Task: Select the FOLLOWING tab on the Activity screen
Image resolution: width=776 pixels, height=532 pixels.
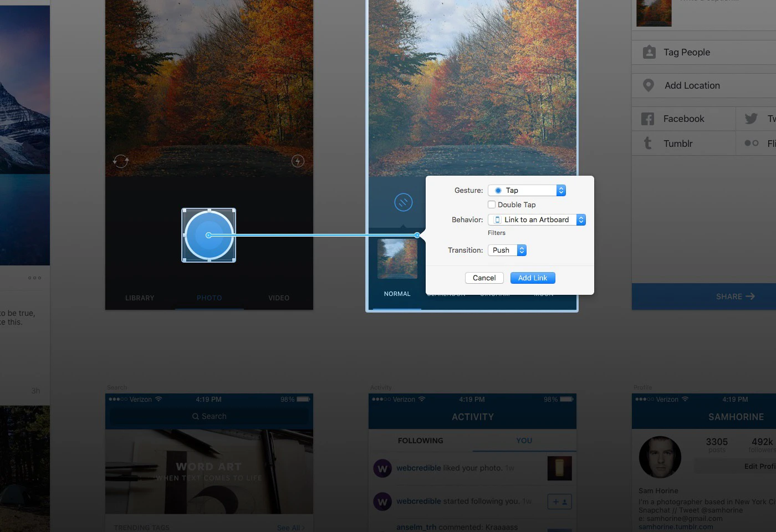Action: [420, 441]
